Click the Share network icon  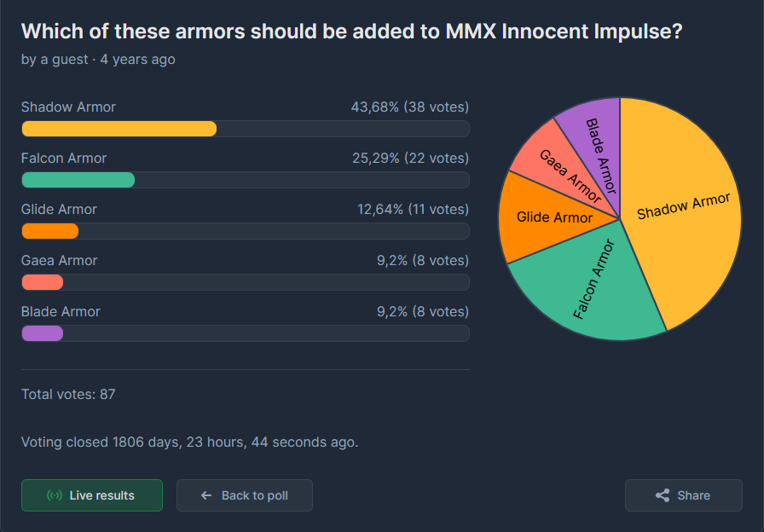click(662, 495)
